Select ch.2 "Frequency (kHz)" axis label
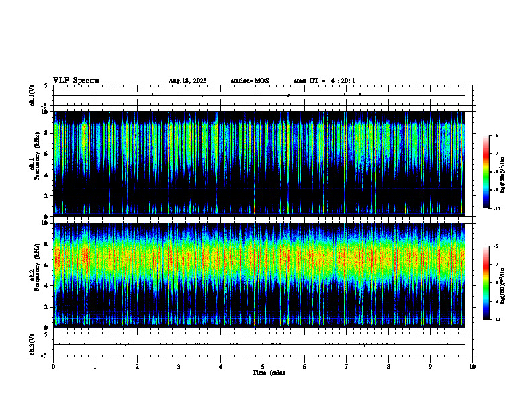The image size is (532, 411). (38, 267)
